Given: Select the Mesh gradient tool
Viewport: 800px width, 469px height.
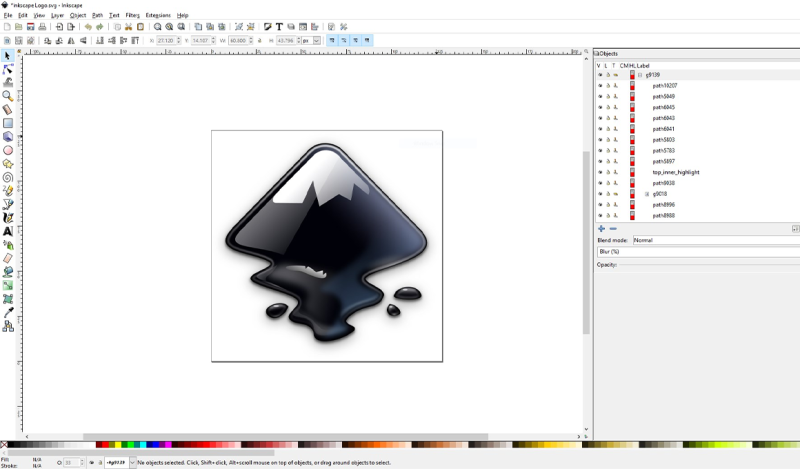Looking at the screenshot, I should click(x=8, y=299).
